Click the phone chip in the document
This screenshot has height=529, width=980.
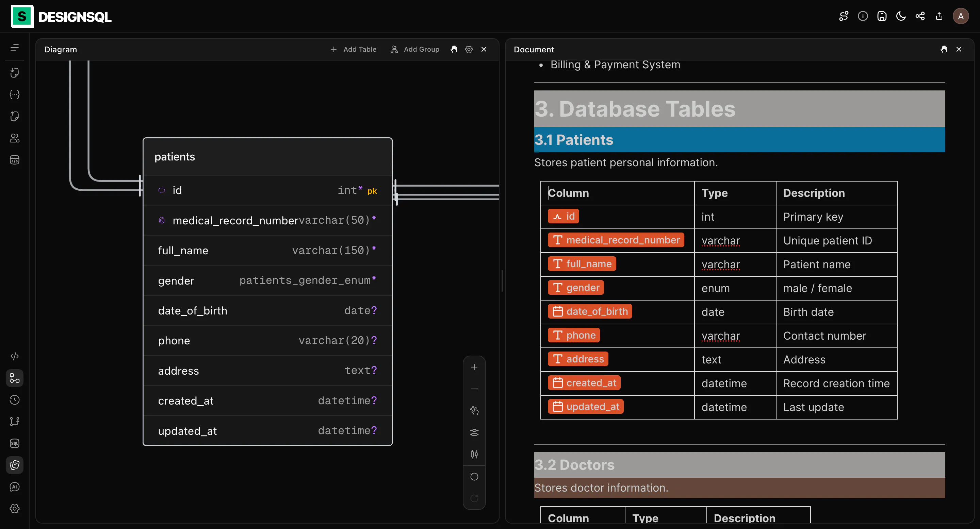point(574,335)
